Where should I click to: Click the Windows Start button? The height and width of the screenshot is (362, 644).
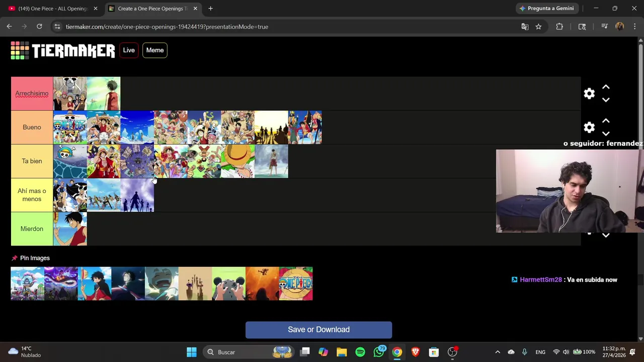pos(192,352)
